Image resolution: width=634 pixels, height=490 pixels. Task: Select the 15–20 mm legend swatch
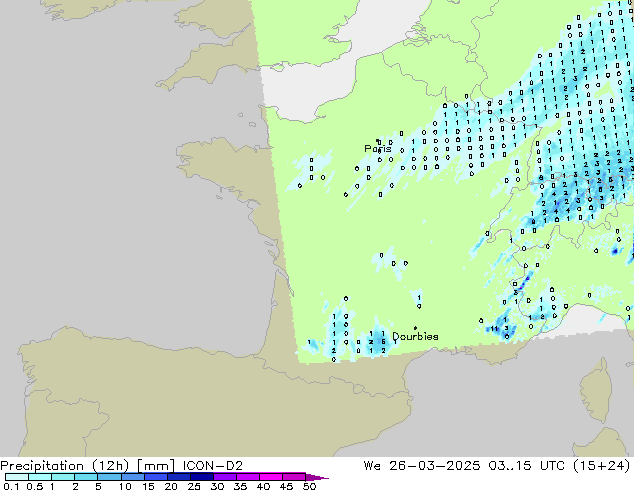point(155,477)
